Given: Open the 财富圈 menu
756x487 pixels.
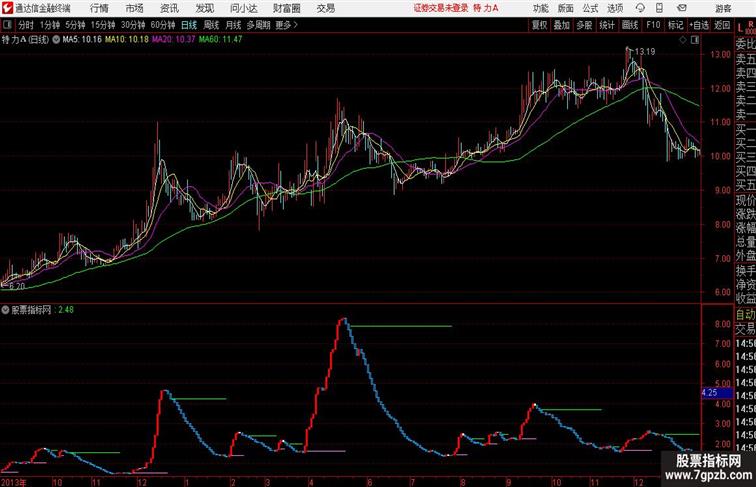Looking at the screenshot, I should 286,8.
